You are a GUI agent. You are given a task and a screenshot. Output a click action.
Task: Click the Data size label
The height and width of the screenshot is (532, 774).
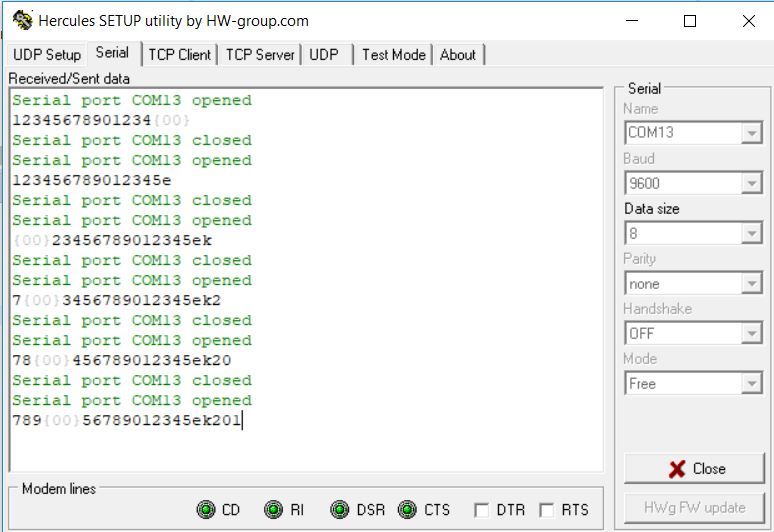(x=652, y=209)
